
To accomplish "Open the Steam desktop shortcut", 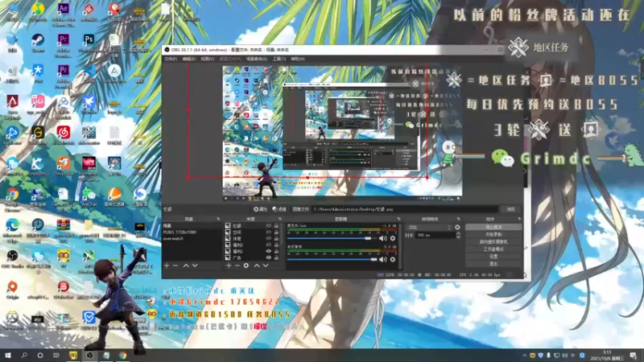I will pos(38,43).
